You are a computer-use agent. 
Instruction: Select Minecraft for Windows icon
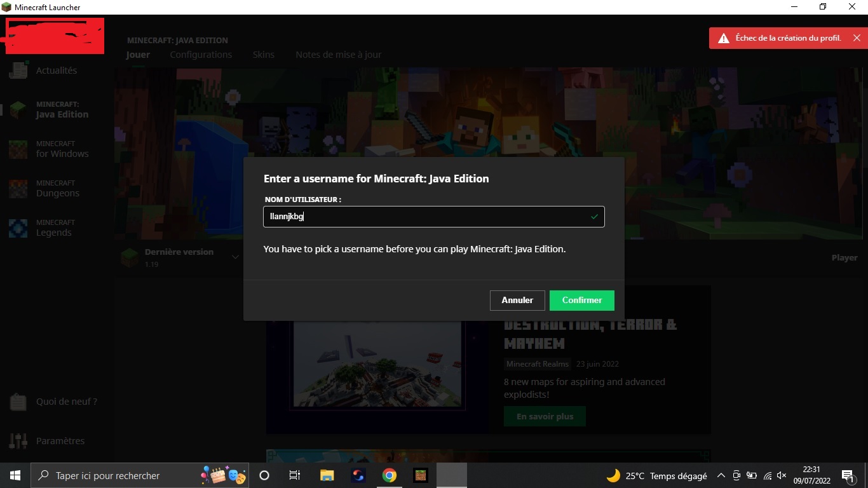click(x=18, y=149)
